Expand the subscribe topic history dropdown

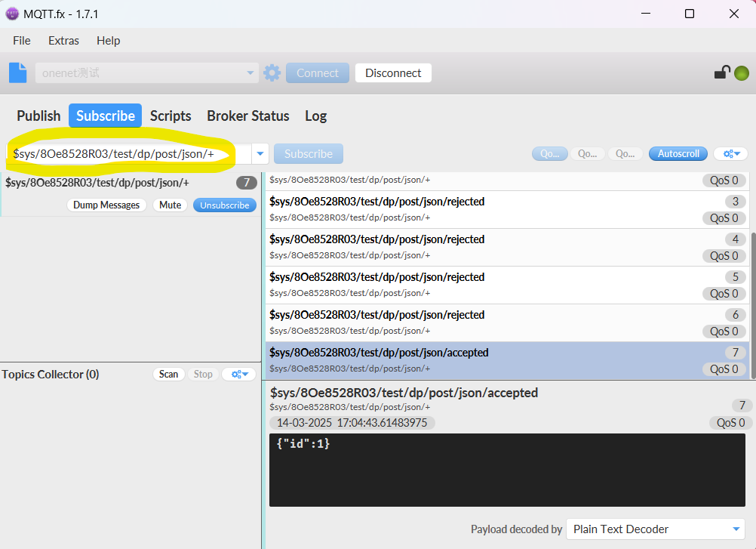click(x=260, y=154)
